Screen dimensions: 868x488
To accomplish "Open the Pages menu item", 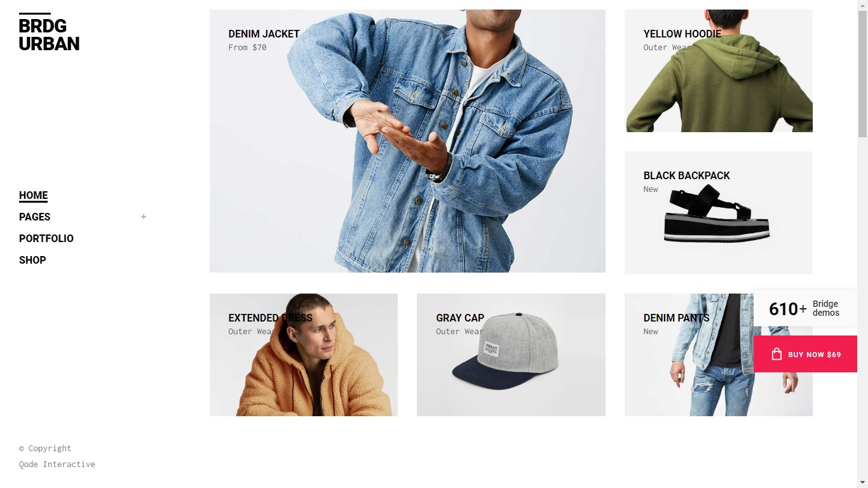I will [x=35, y=217].
